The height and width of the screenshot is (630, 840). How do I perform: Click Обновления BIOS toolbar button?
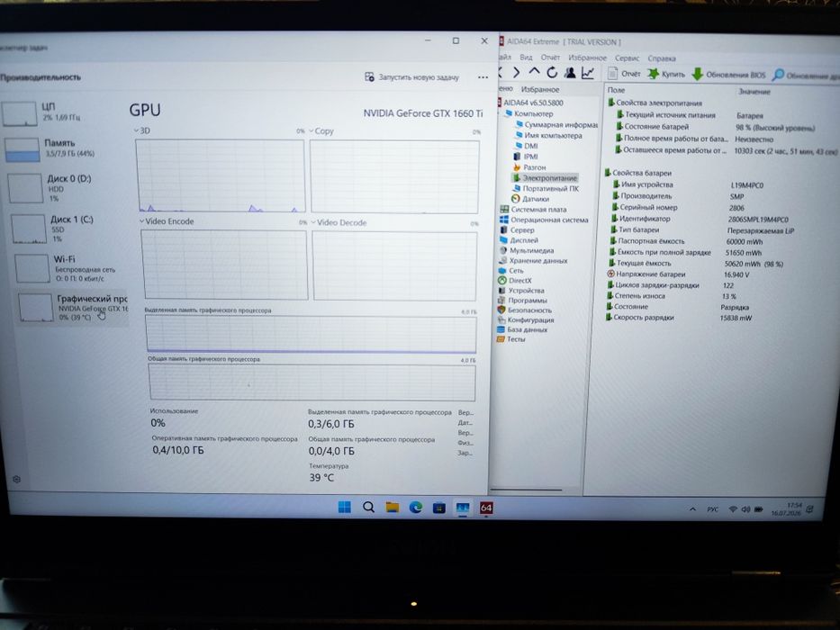point(728,75)
